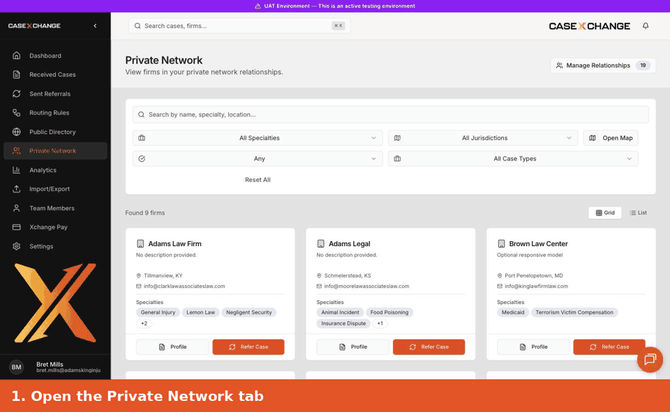
Task: Click Reset All filters
Action: [x=258, y=180]
